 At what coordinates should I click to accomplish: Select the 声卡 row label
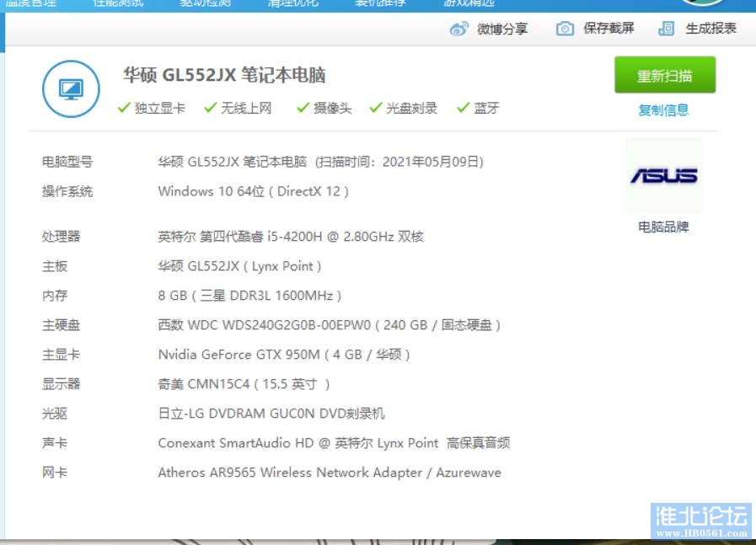[55, 443]
